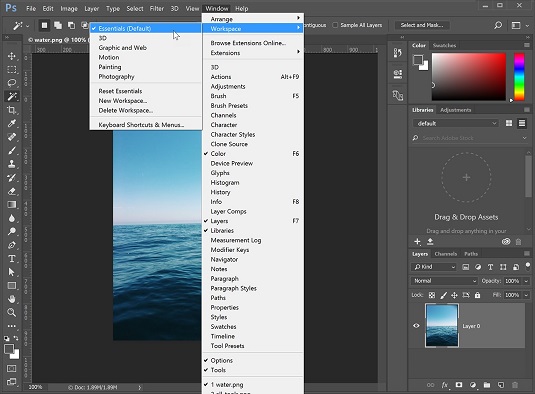Open the blend mode Normal dropdown

coord(444,281)
